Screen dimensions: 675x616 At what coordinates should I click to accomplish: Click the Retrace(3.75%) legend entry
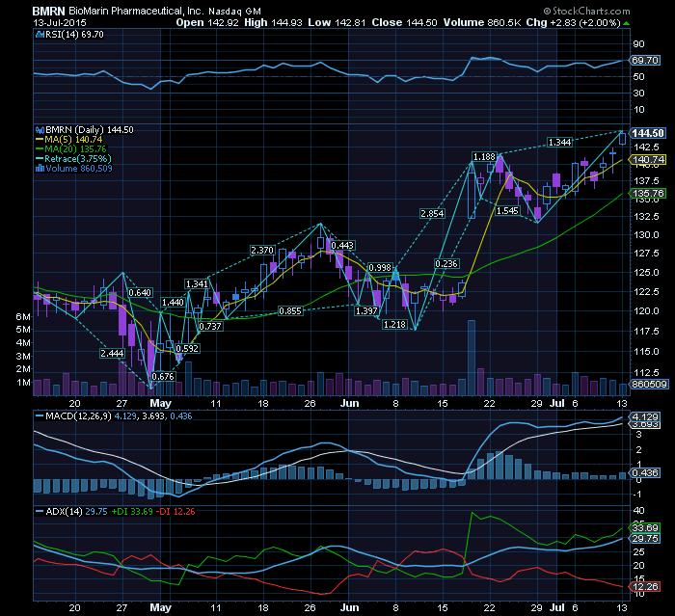pyautogui.click(x=73, y=158)
